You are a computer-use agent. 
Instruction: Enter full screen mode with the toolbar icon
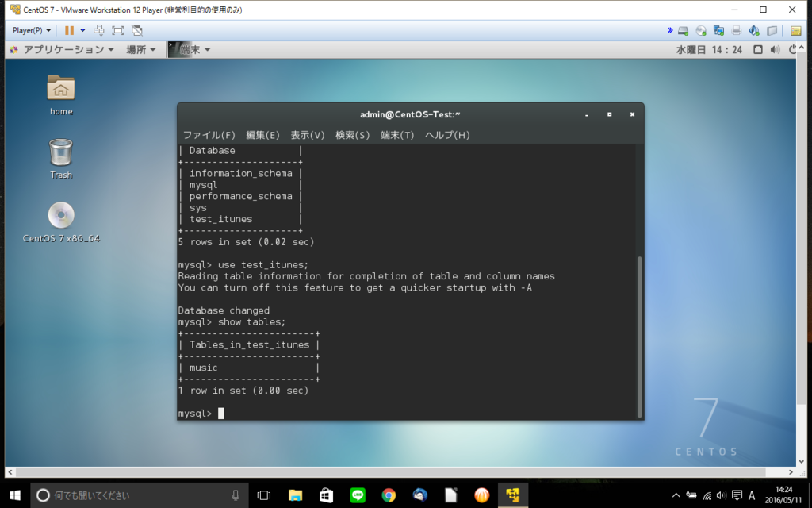[x=117, y=30]
